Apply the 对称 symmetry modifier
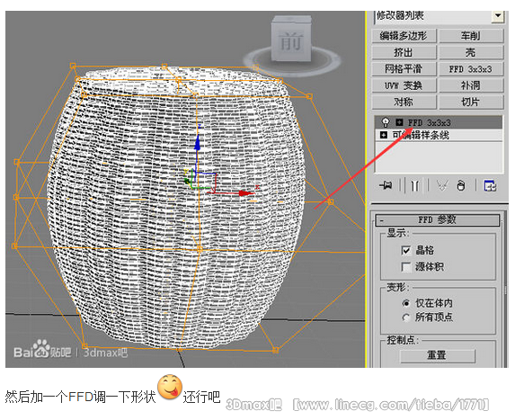 tap(404, 103)
